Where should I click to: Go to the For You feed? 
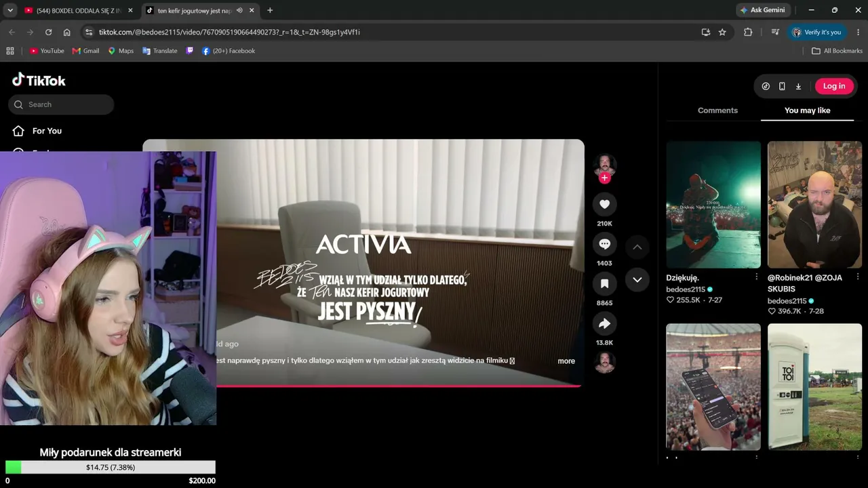click(x=47, y=131)
